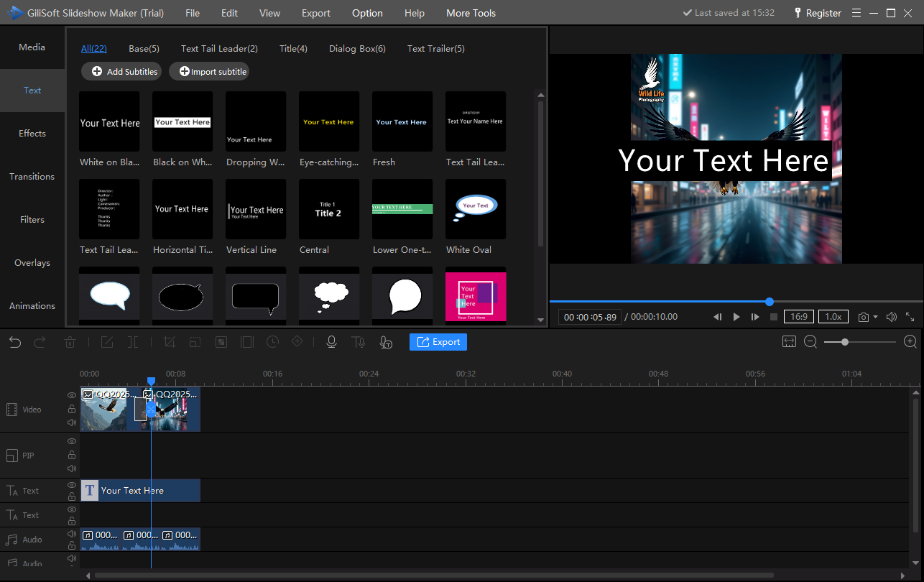Screen dimensions: 924x582
Task: Mute the PIP track speaker
Action: (72, 468)
